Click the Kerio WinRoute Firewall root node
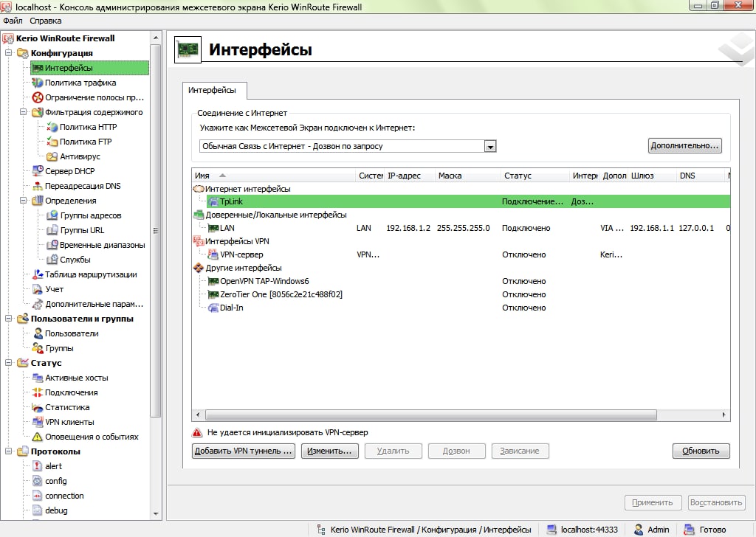Image resolution: width=756 pixels, height=537 pixels. coord(65,38)
